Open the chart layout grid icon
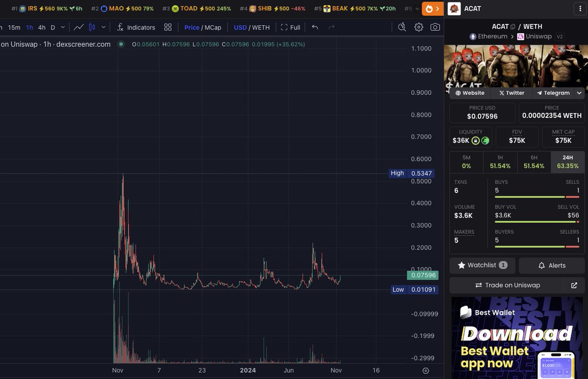This screenshot has height=379, width=588. [168, 27]
